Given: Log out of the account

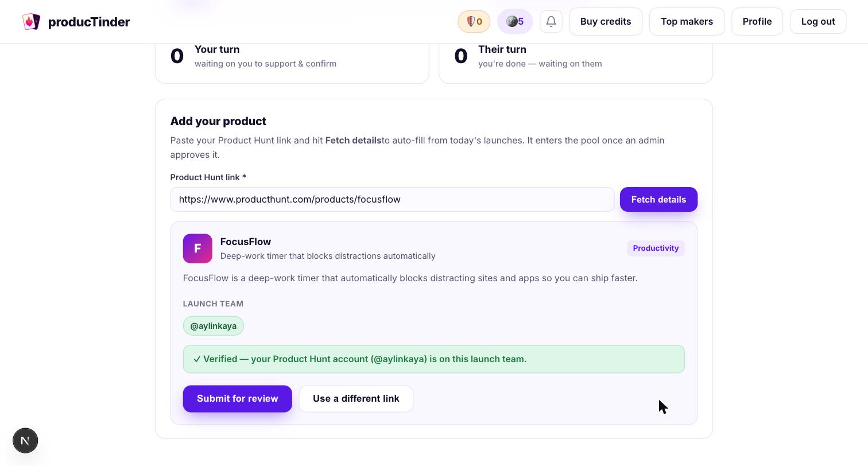Looking at the screenshot, I should (x=818, y=22).
